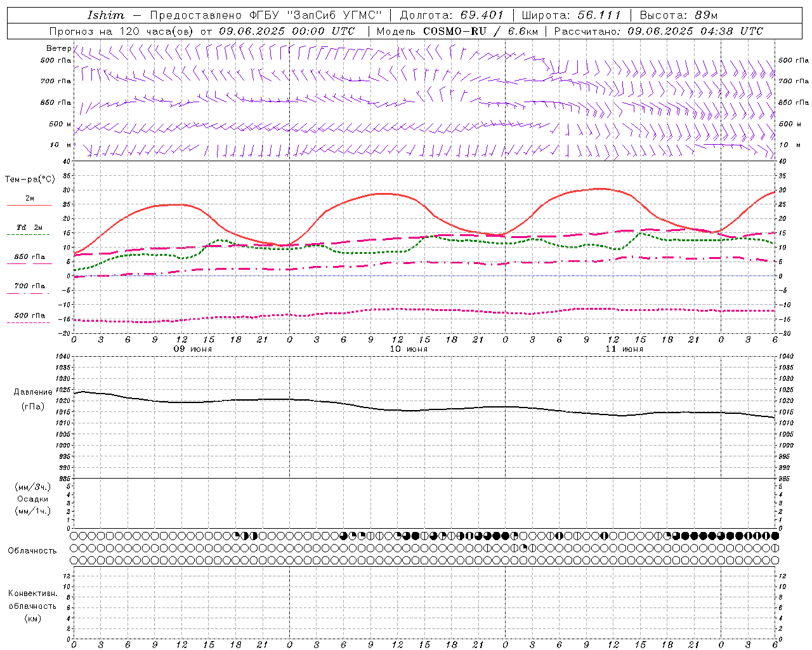Click the "Облачность" cloud cover label
812x650 pixels.
[32, 551]
